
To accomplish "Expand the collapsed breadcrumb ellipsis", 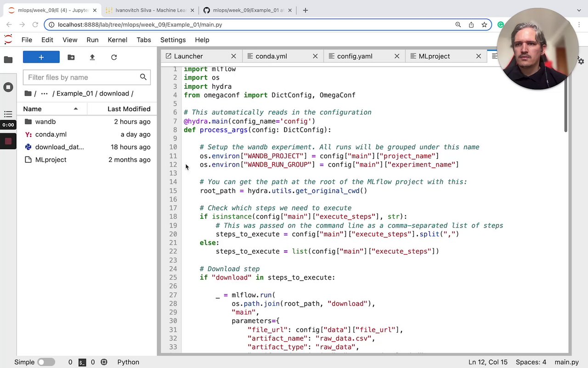I will 44,93.
